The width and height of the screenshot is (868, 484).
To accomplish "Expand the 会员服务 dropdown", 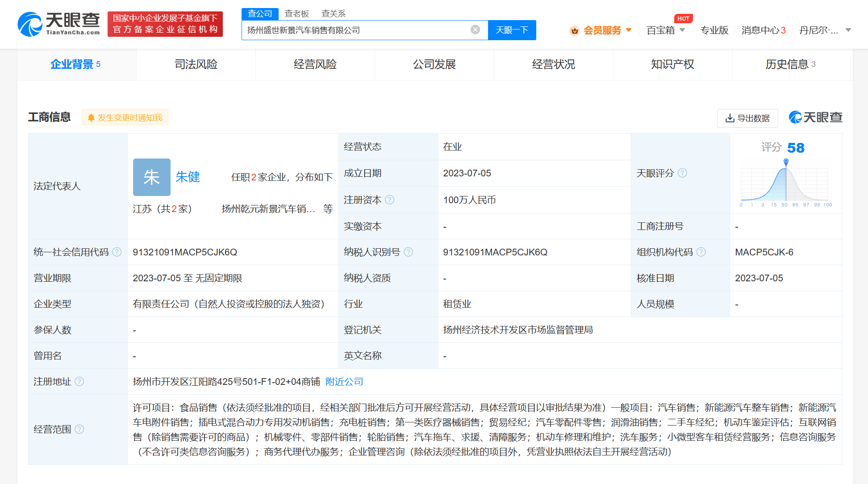I will 602,30.
